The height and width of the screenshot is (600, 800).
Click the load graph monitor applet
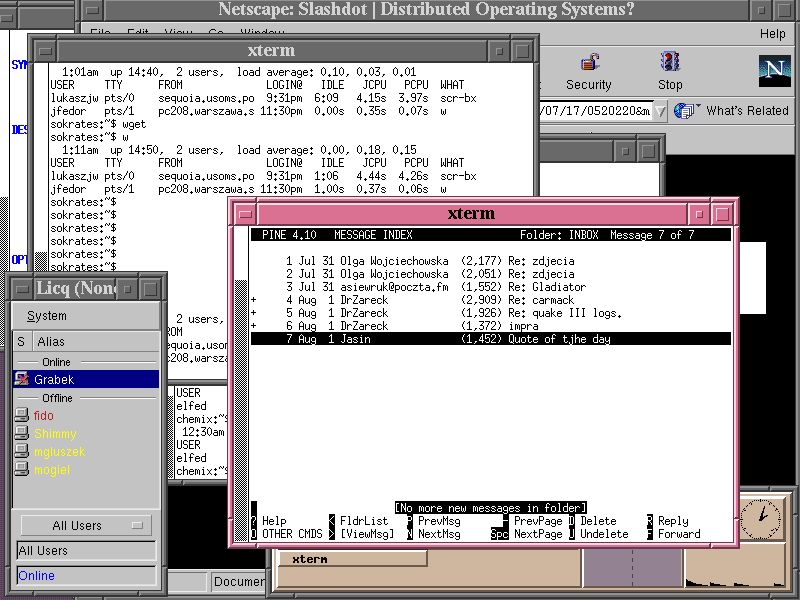click(735, 567)
